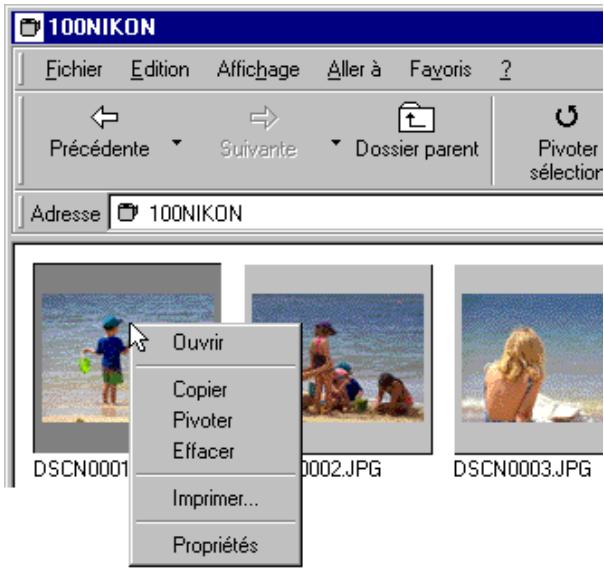Select the DSCN0003.JPG blonde girl thumbnail

(529, 358)
